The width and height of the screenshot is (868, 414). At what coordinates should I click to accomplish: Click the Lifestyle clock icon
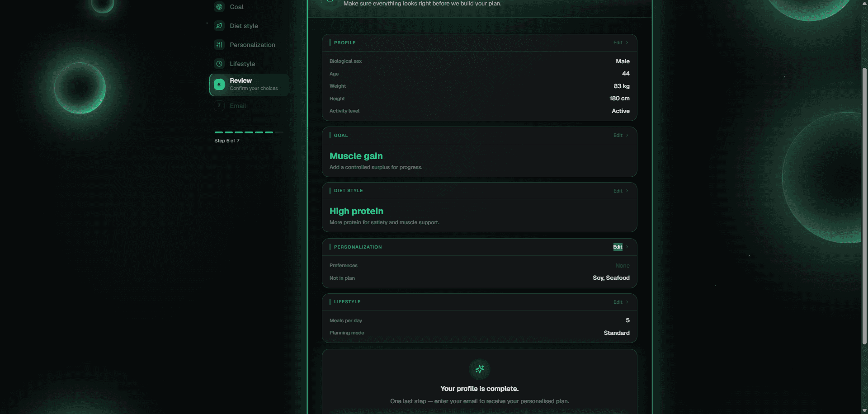point(219,64)
